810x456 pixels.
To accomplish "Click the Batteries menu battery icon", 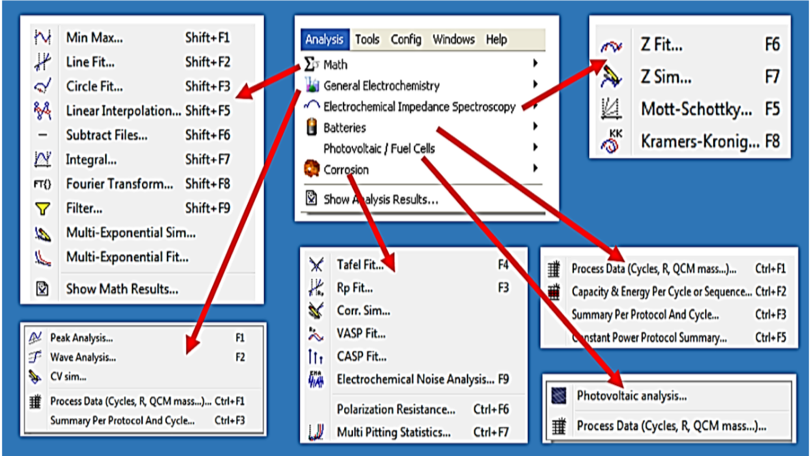I will pyautogui.click(x=311, y=127).
